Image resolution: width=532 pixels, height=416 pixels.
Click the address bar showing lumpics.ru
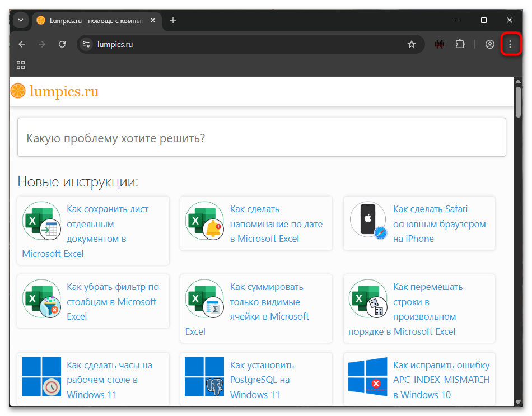251,44
